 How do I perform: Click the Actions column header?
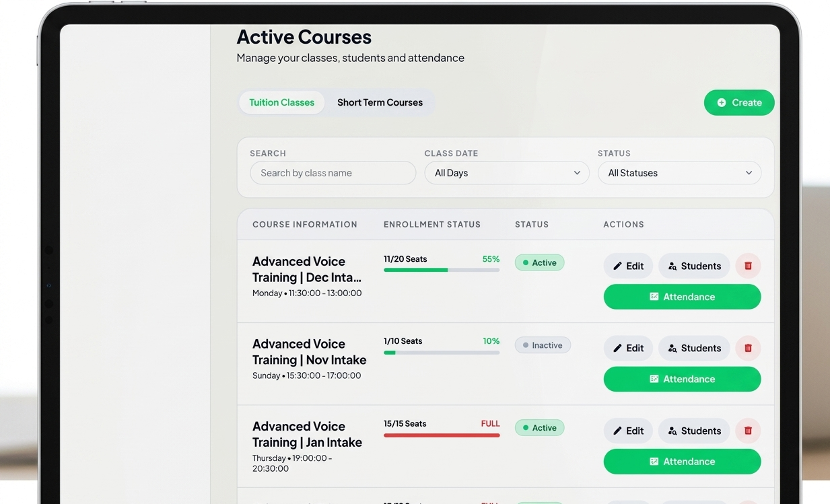click(x=623, y=224)
